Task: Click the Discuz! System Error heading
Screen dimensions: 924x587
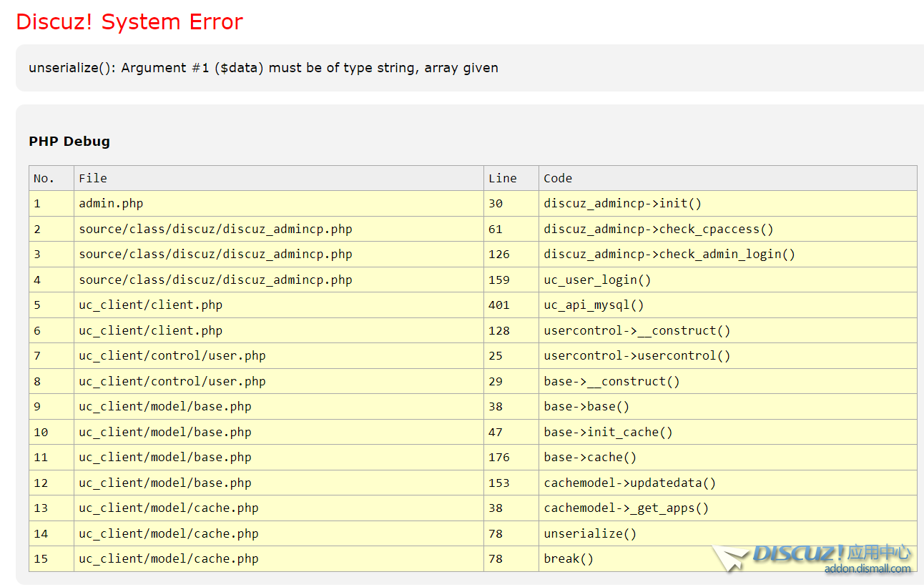Action: [x=129, y=22]
